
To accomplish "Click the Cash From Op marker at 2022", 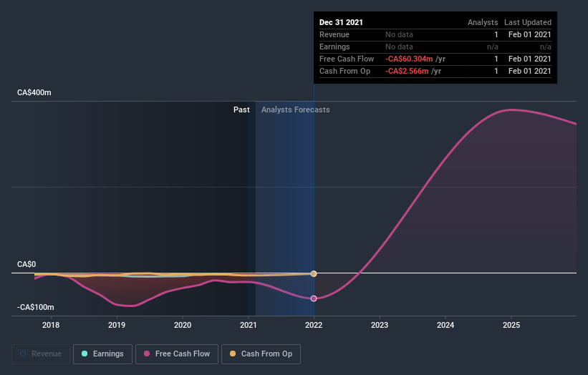I will click(314, 274).
